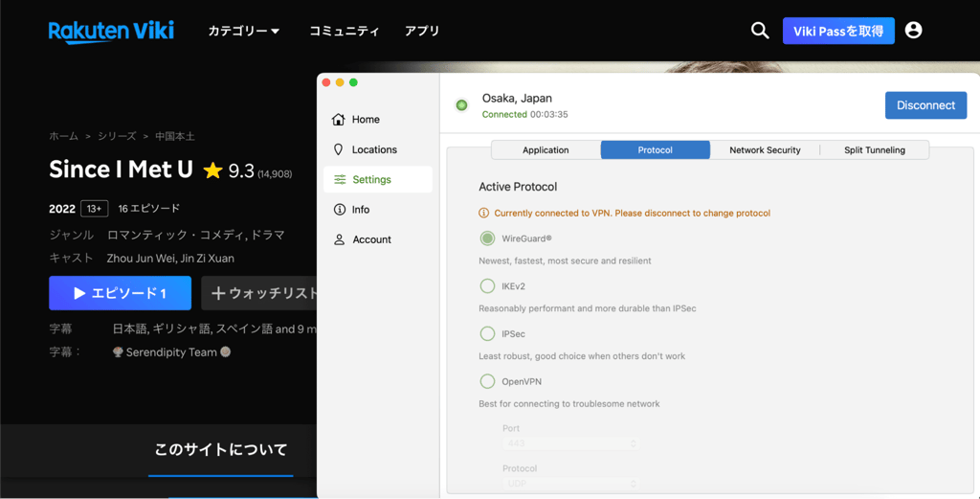980x499 pixels.
Task: Click the gold rating star on Viki
Action: 213,170
